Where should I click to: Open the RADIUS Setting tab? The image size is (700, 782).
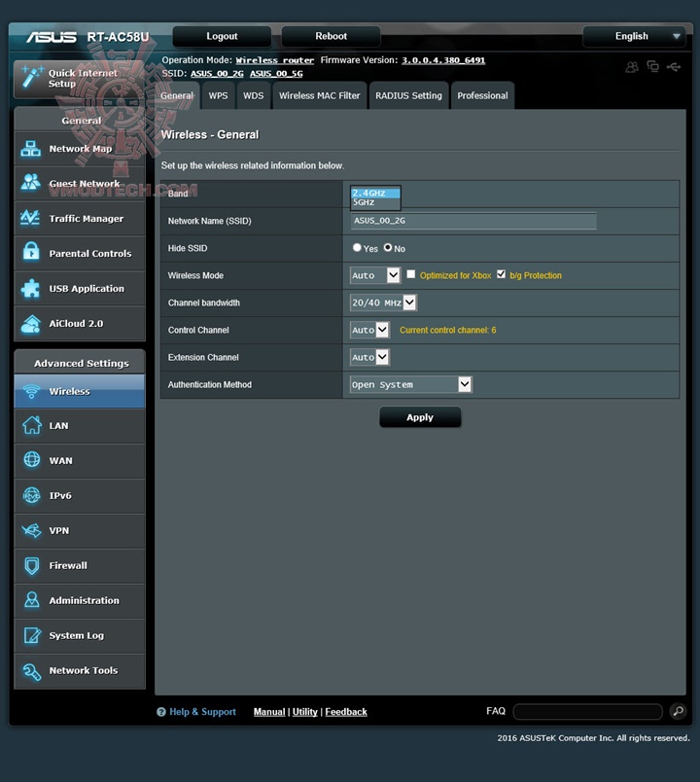pyautogui.click(x=408, y=95)
